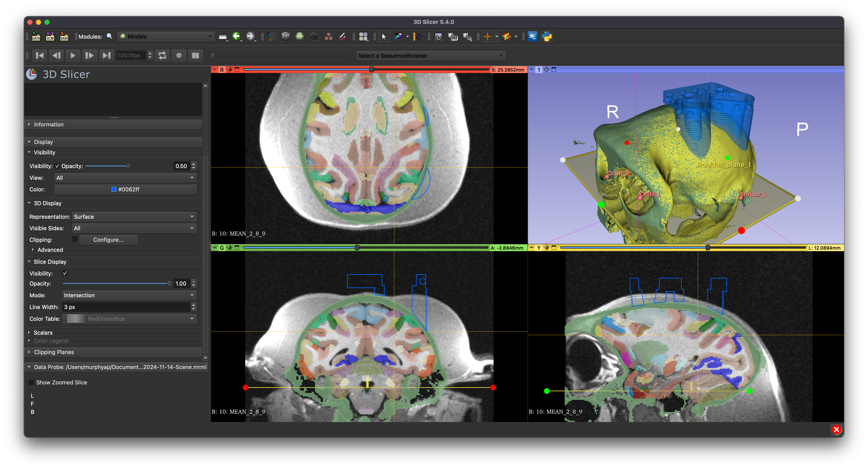
Task: Click the window/level color adjust tool icon
Action: [399, 36]
